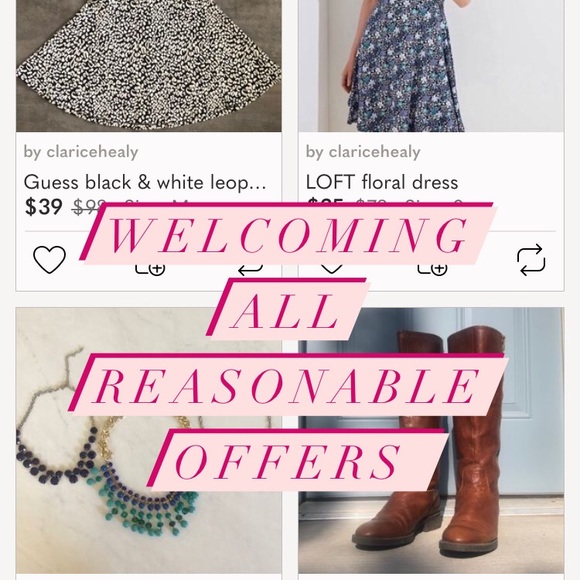Open Guess black & white leop… title
This screenshot has height=580, width=580.
point(145,182)
